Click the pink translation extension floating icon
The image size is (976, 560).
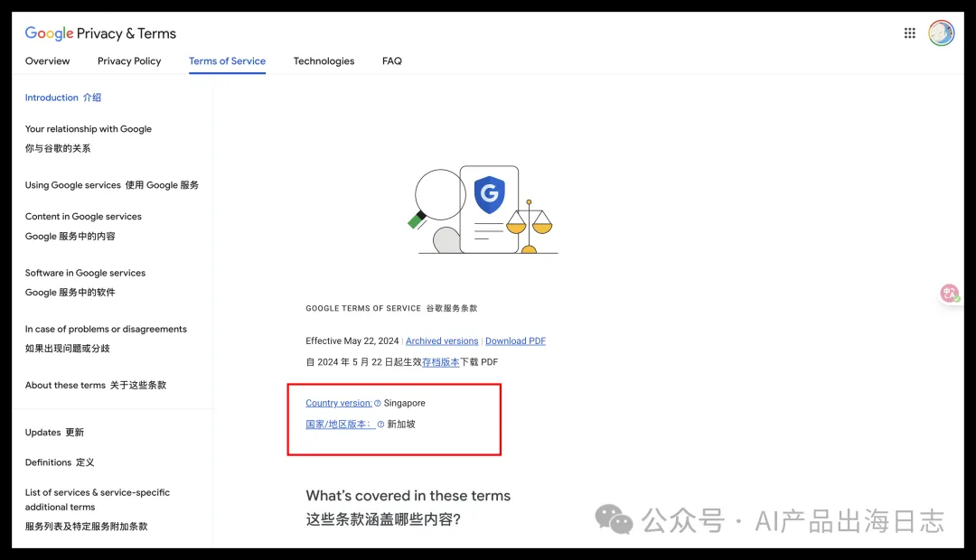point(949,293)
